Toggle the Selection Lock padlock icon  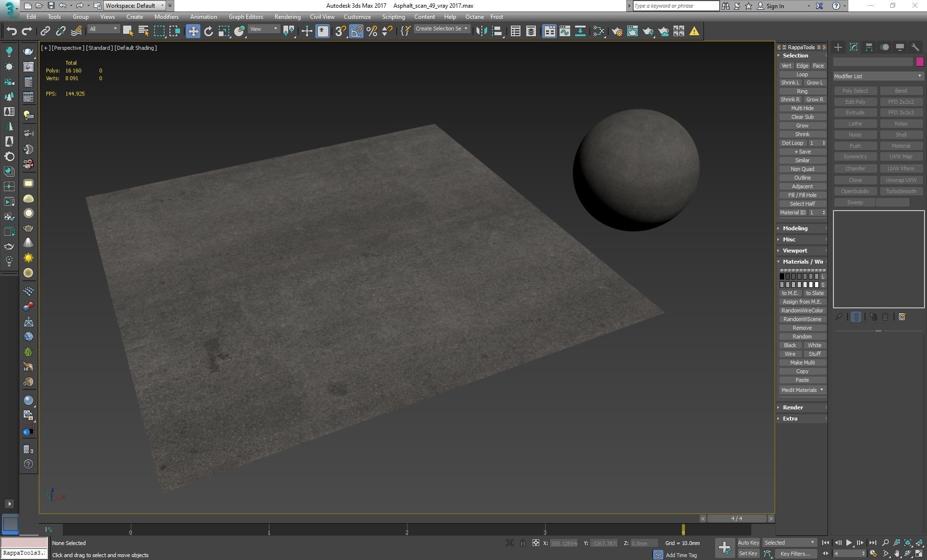[x=523, y=543]
